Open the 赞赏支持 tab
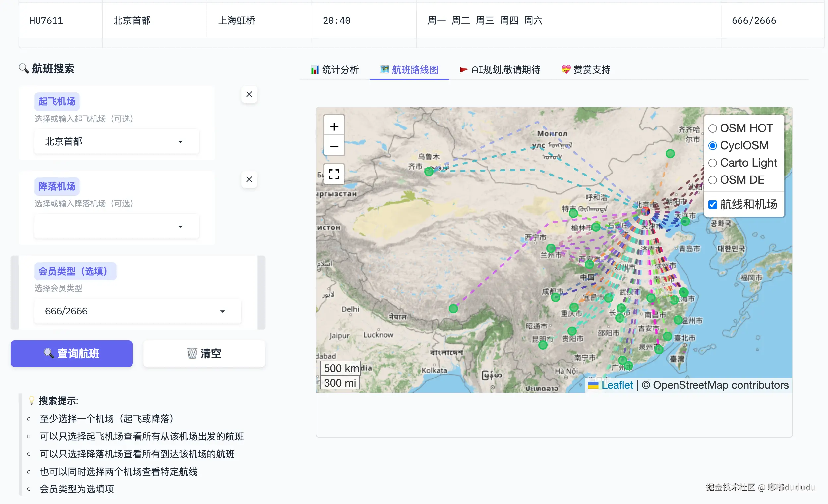 [x=586, y=70]
